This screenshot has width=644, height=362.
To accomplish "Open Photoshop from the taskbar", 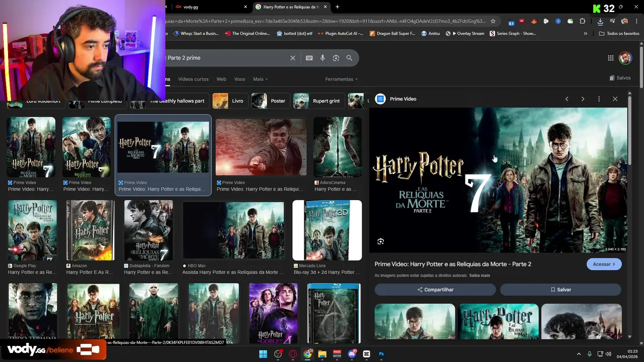I will point(381,354).
